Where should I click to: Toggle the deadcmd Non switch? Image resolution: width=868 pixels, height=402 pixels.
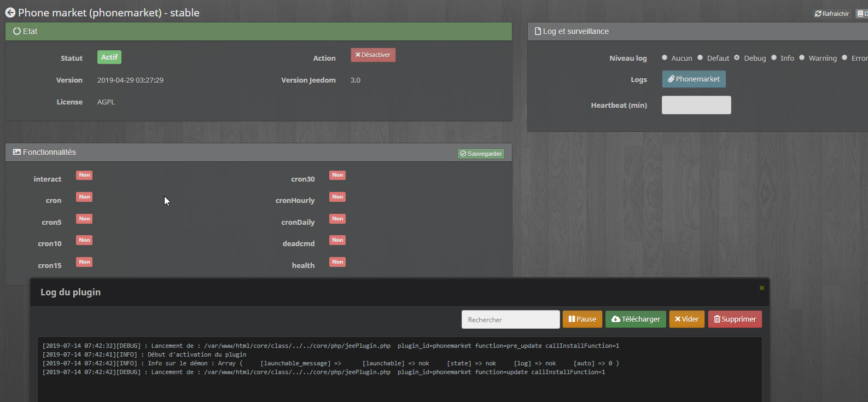click(337, 240)
